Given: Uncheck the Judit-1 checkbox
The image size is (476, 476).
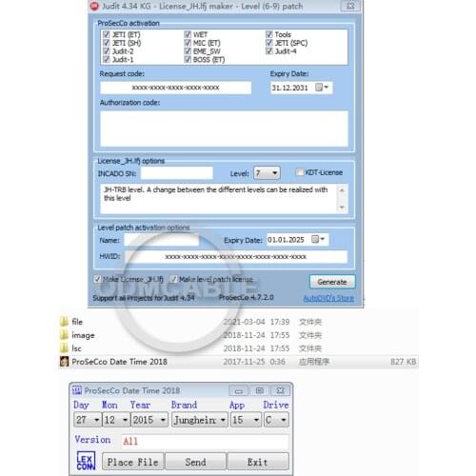Looking at the screenshot, I should (107, 59).
